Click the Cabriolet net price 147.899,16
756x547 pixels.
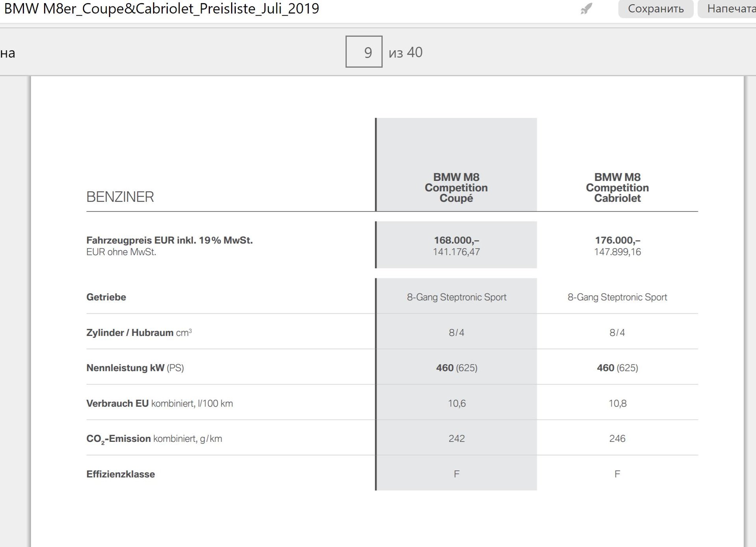click(617, 252)
